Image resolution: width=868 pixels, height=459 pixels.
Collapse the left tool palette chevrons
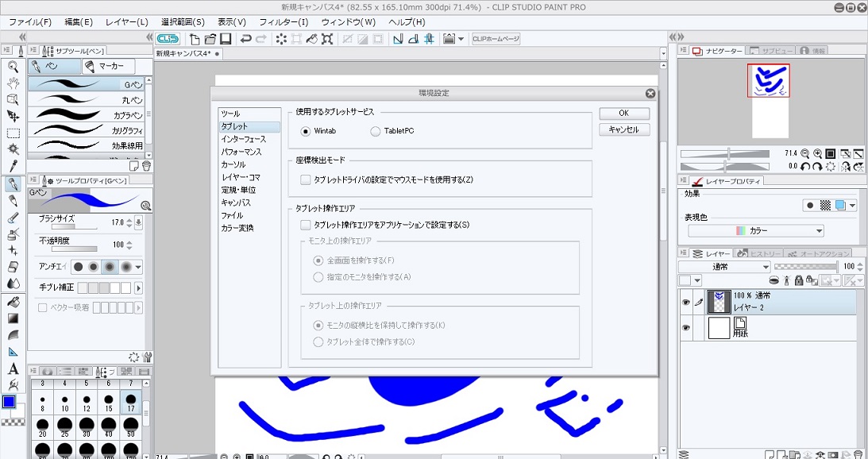[22, 37]
